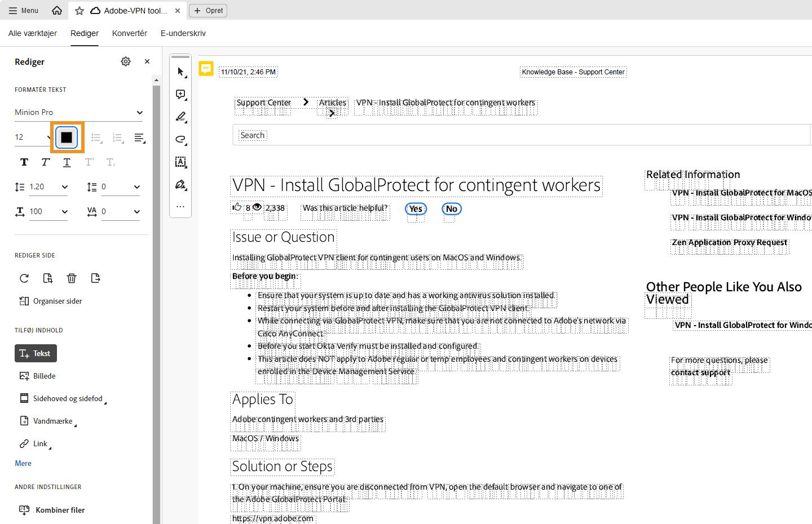
Task: Open the Menu in the top-left corner
Action: click(23, 10)
